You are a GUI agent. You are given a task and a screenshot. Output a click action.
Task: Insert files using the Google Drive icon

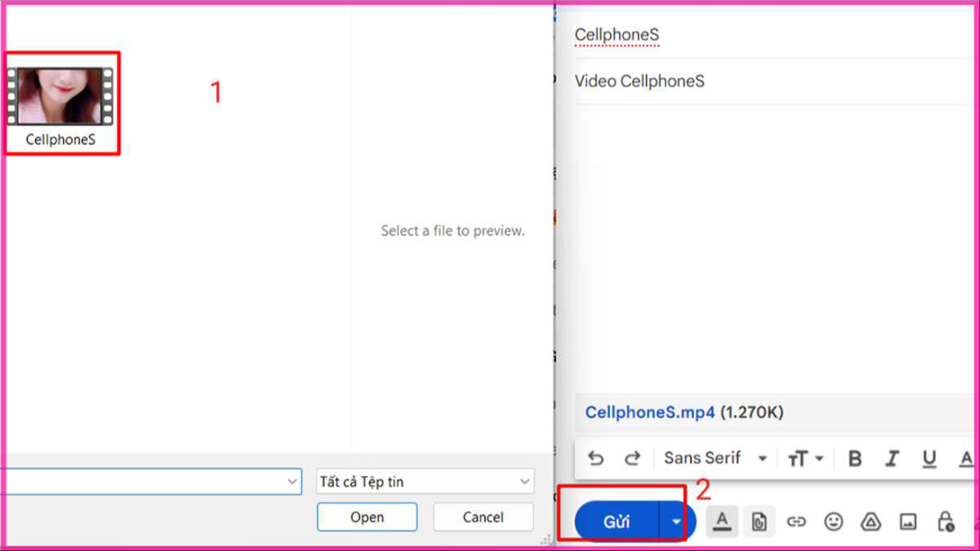point(871,522)
